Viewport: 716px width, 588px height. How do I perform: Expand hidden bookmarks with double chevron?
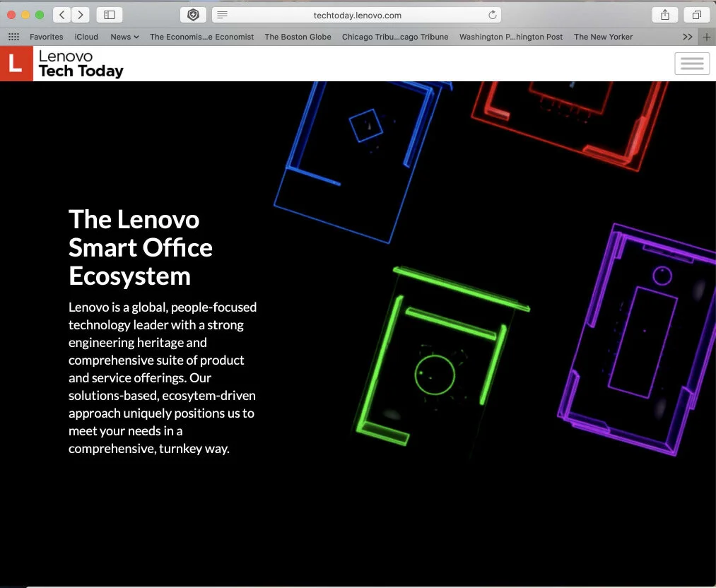point(687,37)
